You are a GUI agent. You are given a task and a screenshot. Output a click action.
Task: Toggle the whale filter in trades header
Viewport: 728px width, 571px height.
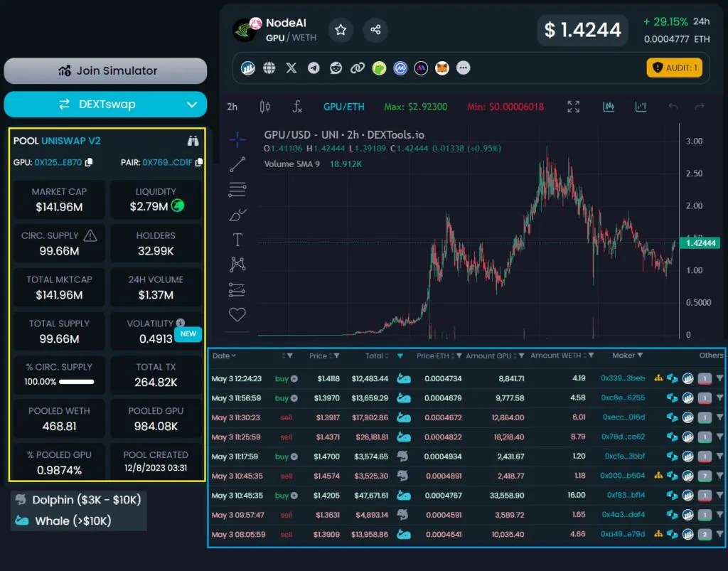coord(400,356)
